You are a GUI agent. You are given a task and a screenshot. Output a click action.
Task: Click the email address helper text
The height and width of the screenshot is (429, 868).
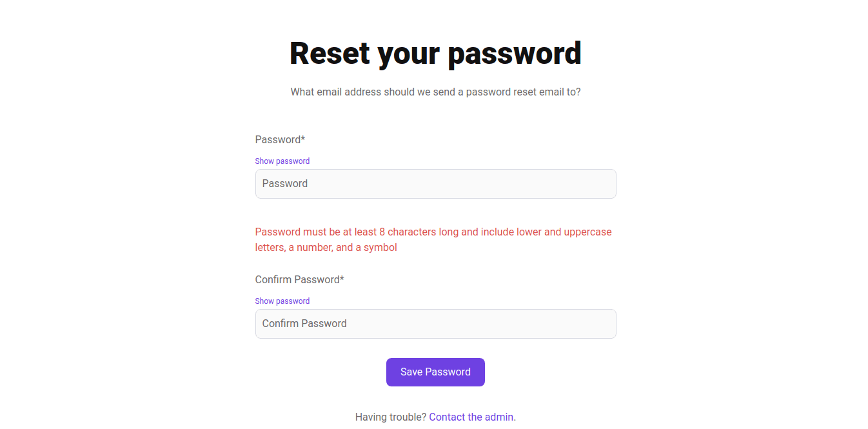tap(435, 92)
